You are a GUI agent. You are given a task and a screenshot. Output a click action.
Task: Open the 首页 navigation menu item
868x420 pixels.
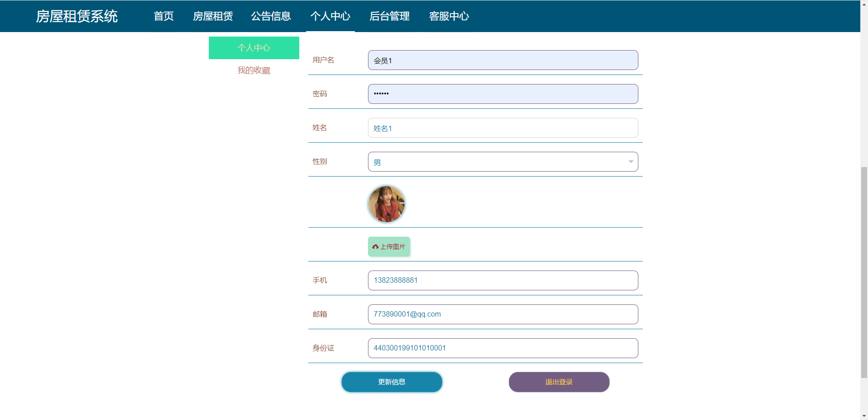tap(164, 16)
